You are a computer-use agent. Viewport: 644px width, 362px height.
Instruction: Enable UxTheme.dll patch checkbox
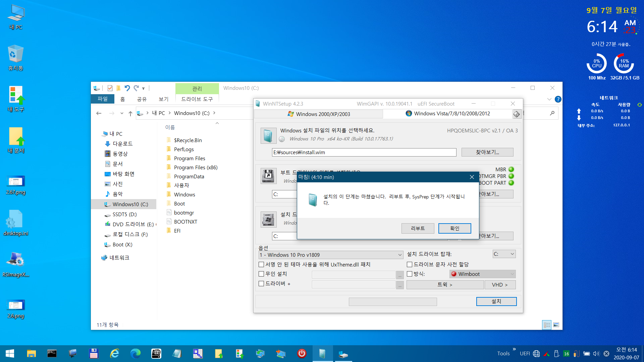[261, 264]
